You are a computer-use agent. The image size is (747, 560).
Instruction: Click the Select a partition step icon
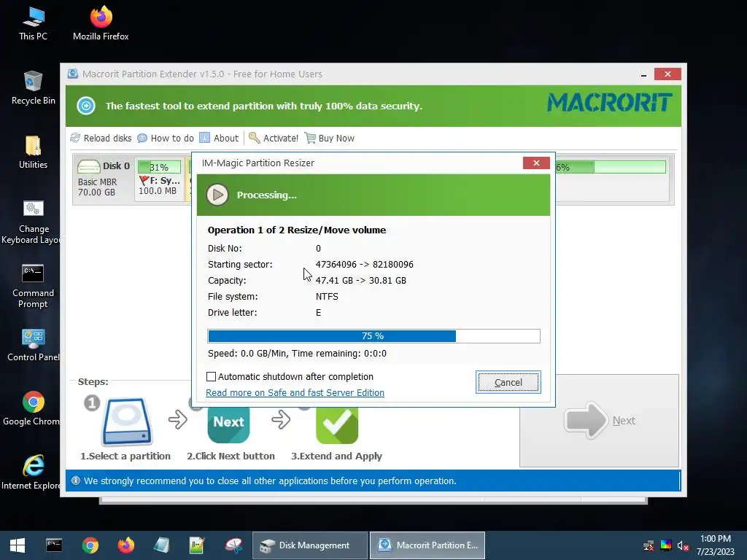[x=127, y=421]
